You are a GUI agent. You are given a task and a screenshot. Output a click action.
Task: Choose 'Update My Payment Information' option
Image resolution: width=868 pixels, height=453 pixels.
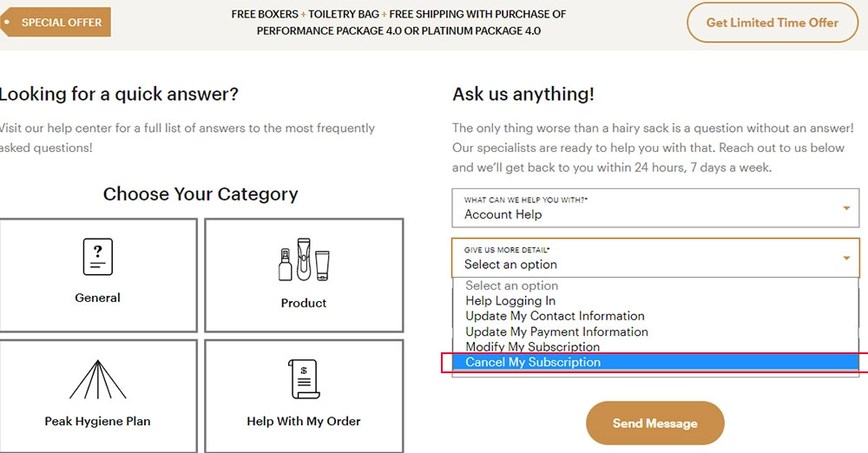coord(556,332)
